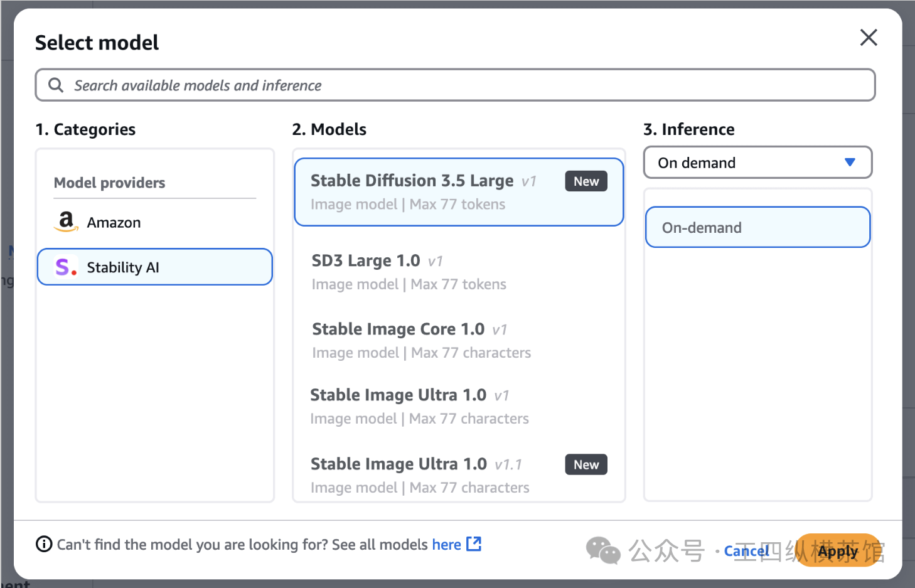Viewport: 915px width, 588px height.
Task: Select the On-demand inference option
Action: pyautogui.click(x=757, y=227)
